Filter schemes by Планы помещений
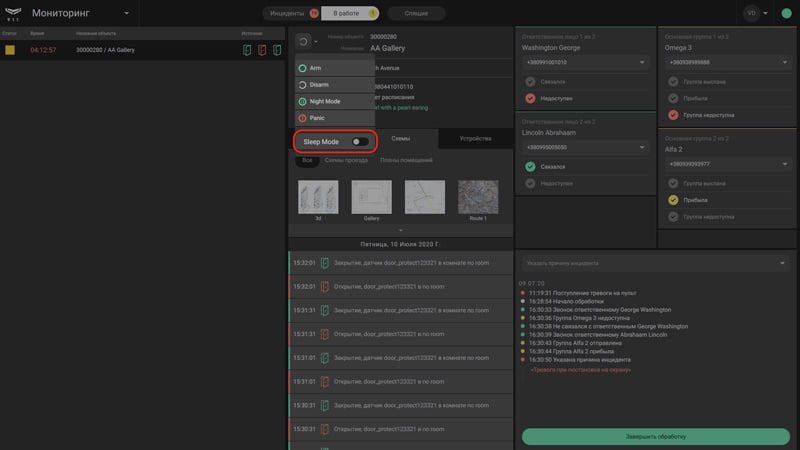 406,160
